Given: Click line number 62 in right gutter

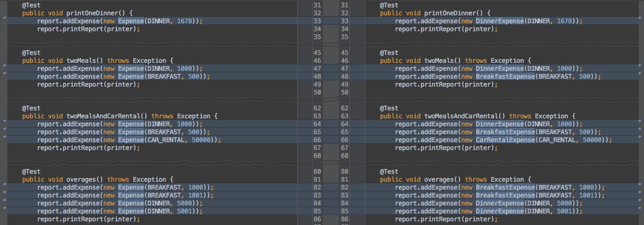Looking at the screenshot, I should coord(345,108).
